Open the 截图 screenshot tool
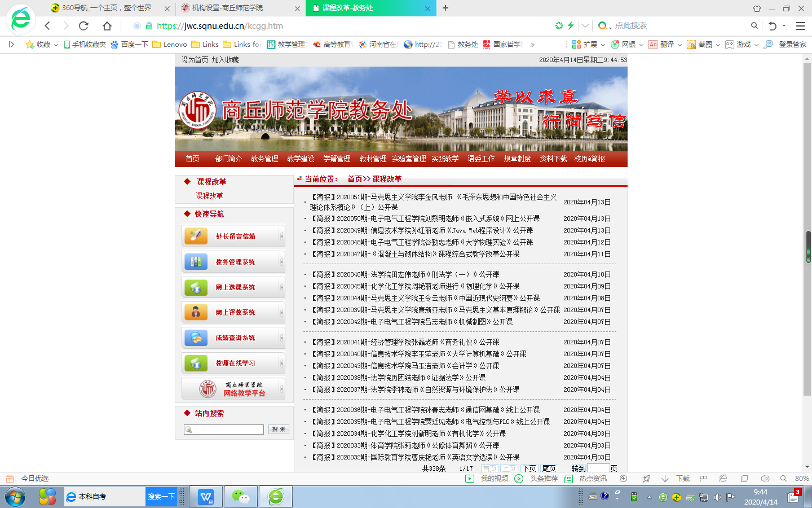 [691, 44]
